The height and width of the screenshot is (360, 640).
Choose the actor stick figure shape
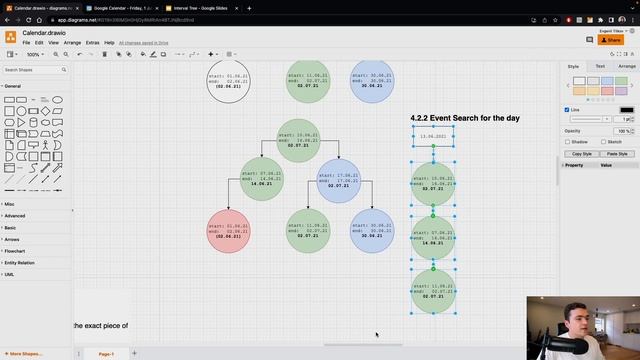coord(45,145)
